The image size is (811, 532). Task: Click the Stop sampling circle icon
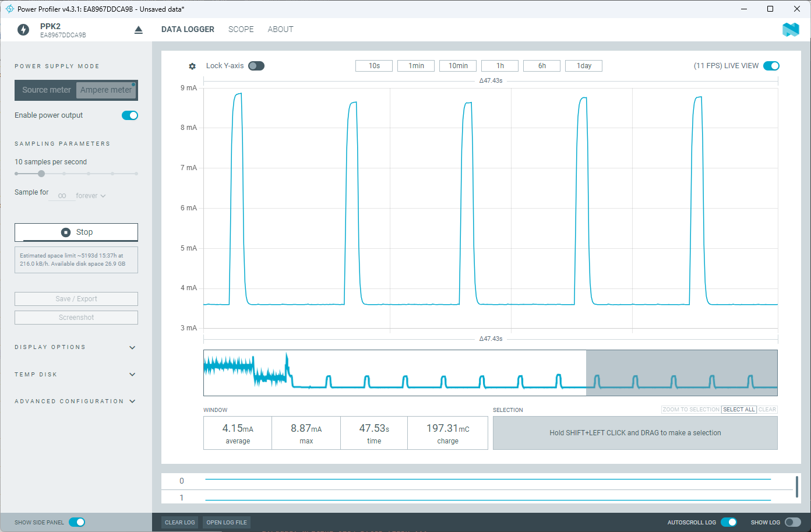pyautogui.click(x=66, y=232)
